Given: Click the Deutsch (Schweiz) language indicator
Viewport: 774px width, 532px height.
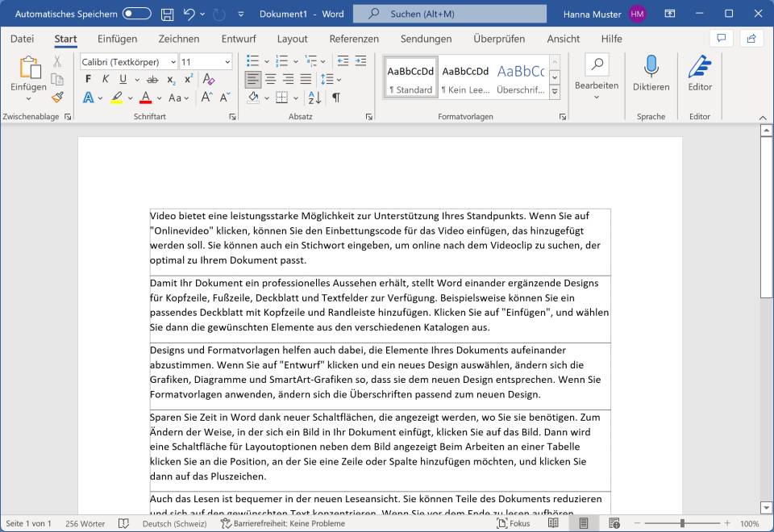Looking at the screenshot, I should (x=175, y=524).
